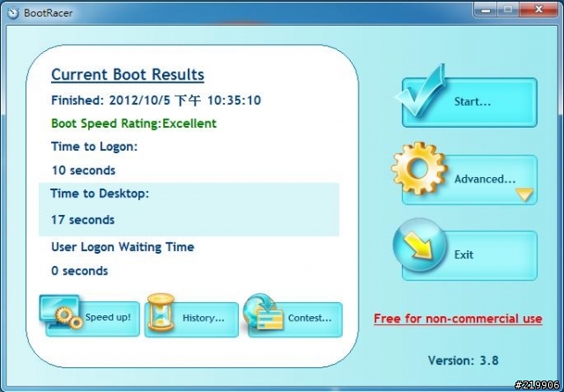Click the Speed up! text
The image size is (564, 392).
[108, 317]
